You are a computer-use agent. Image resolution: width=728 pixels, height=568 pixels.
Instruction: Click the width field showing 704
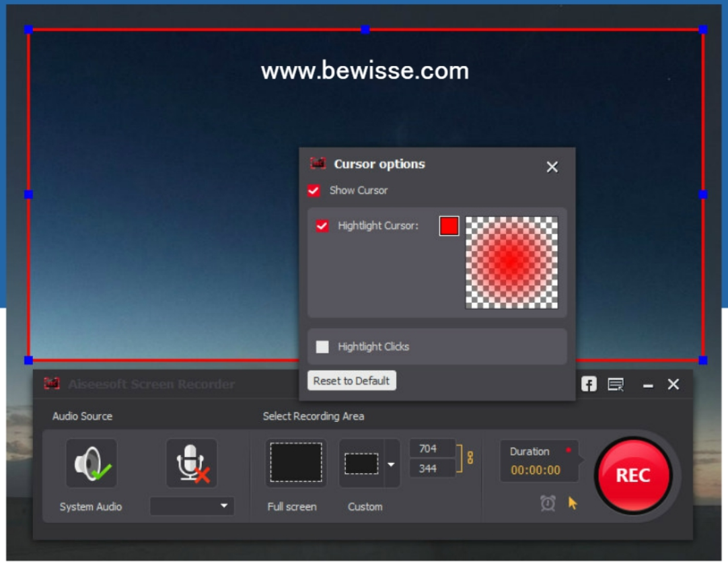431,449
